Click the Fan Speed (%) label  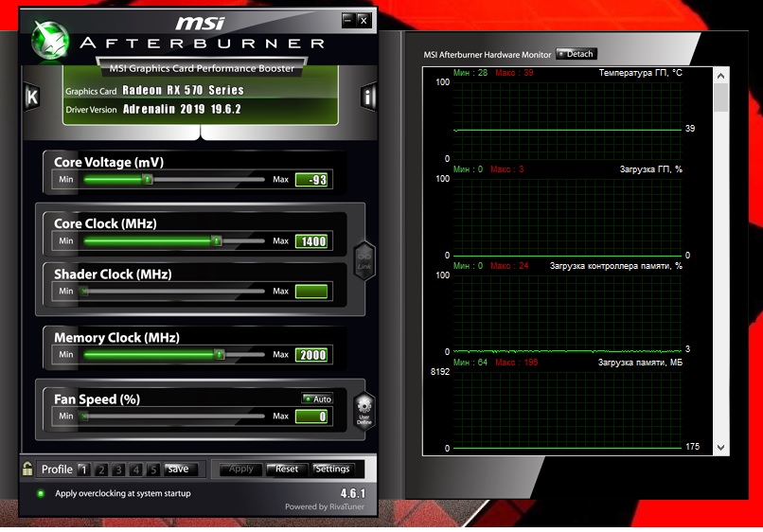97,399
